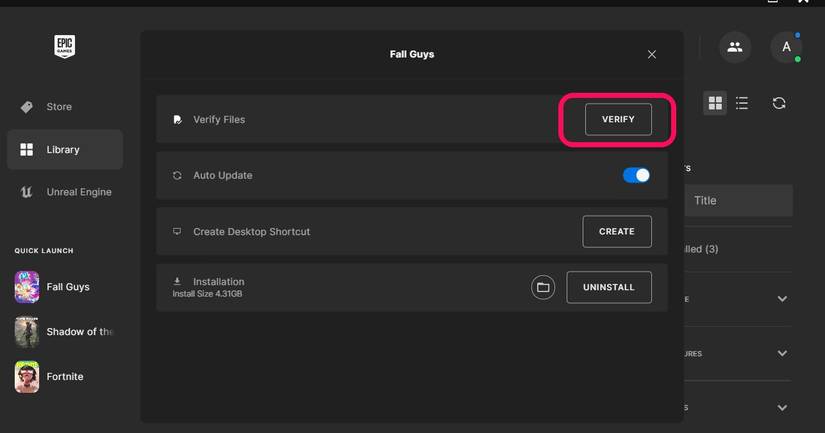Click the Create Desktop Shortcut label
The height and width of the screenshot is (433, 825).
coord(251,231)
